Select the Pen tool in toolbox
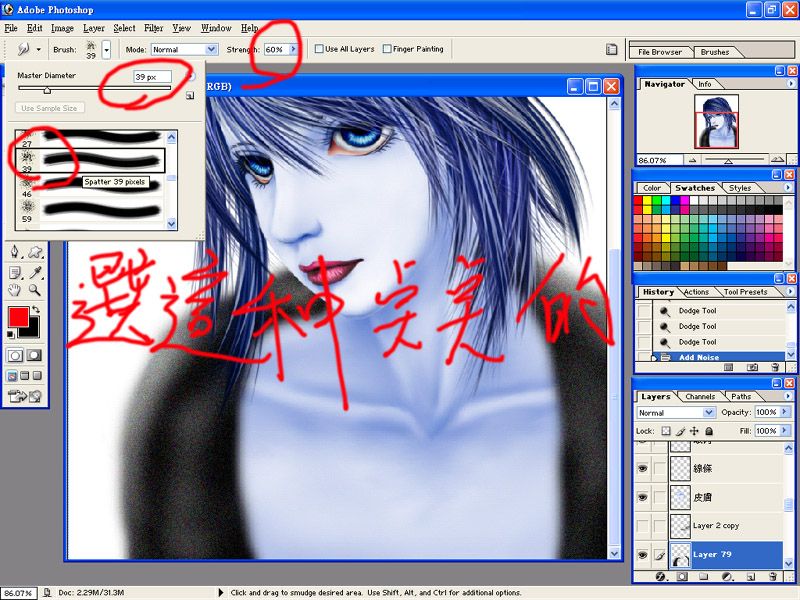 pos(15,252)
